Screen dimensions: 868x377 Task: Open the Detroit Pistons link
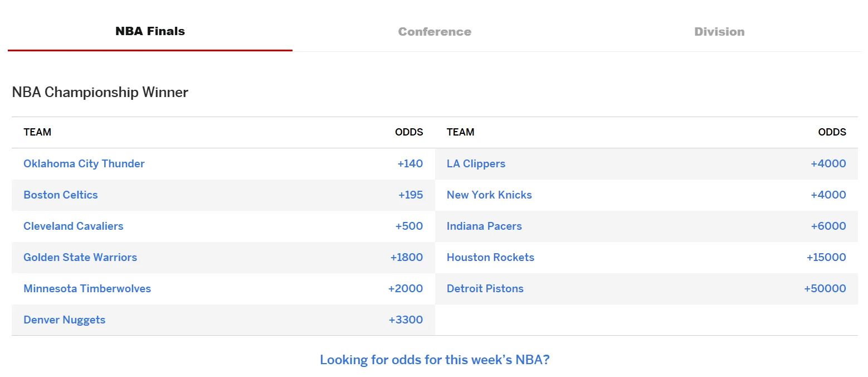point(485,288)
